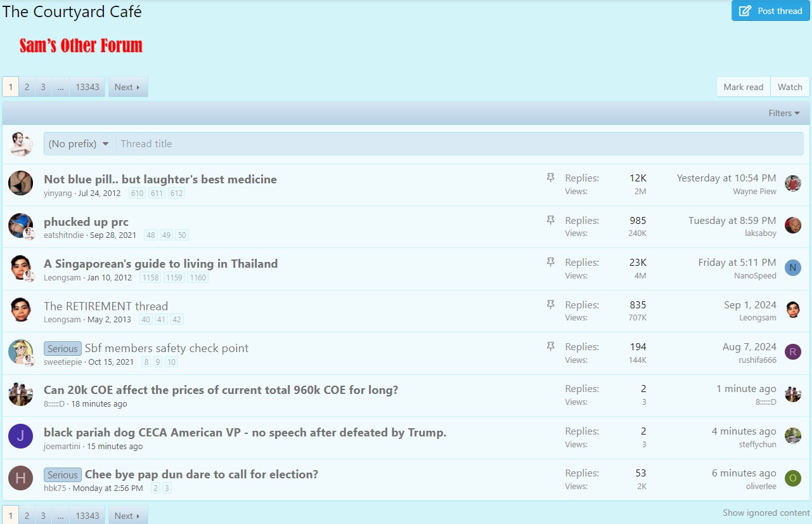
Task: Click oliverlee's green O avatar
Action: [x=792, y=478]
